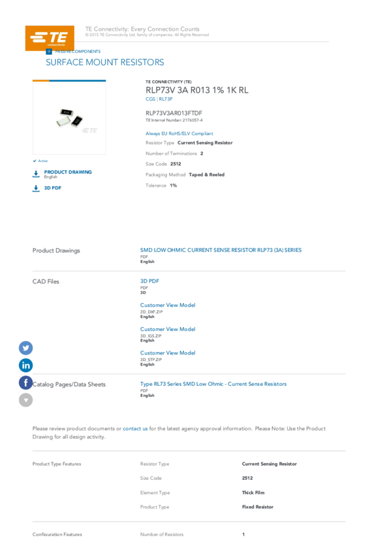Open the 3D PDF under CAD Files
Screen dimensions: 392x555
[149, 281]
